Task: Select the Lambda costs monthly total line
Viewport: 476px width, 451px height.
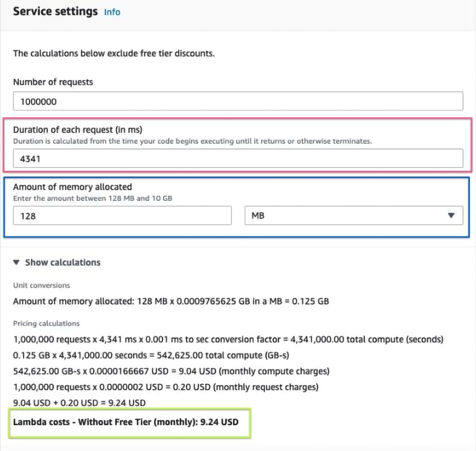Action: pyautogui.click(x=126, y=422)
